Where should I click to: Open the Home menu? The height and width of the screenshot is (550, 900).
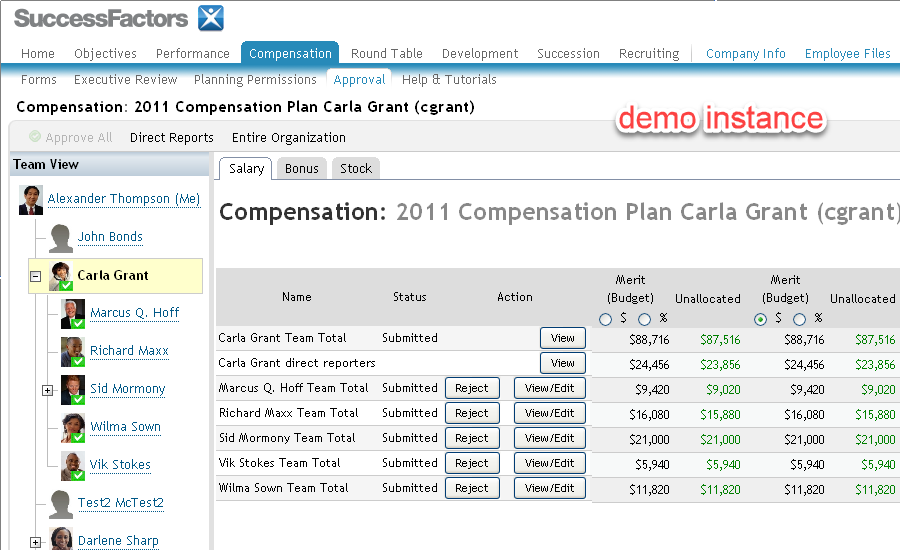(38, 53)
